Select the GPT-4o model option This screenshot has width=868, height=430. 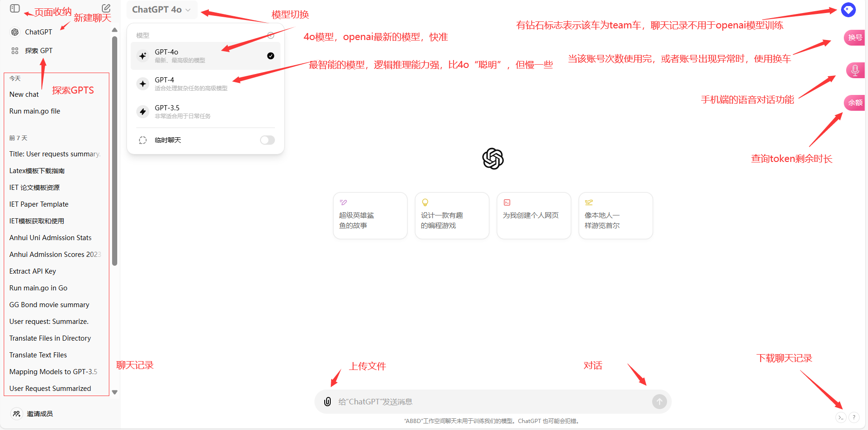point(205,56)
